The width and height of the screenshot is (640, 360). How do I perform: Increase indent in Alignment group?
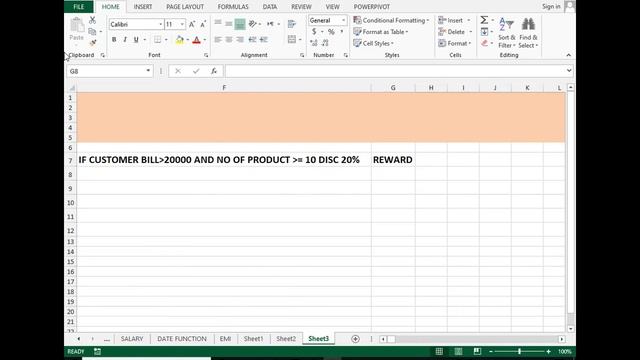coord(264,40)
